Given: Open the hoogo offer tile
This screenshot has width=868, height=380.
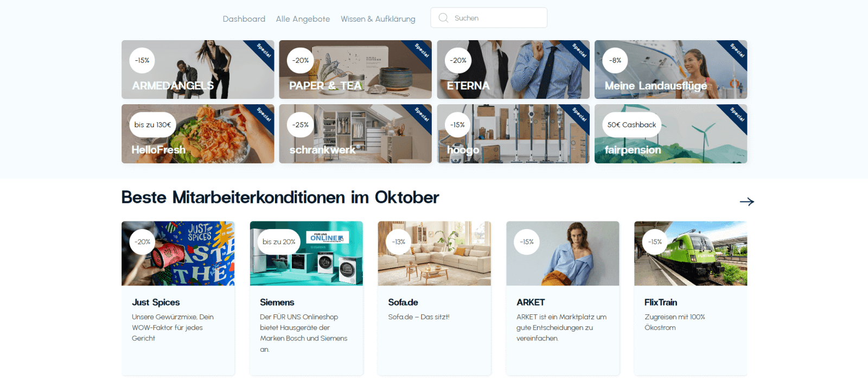Looking at the screenshot, I should point(513,134).
